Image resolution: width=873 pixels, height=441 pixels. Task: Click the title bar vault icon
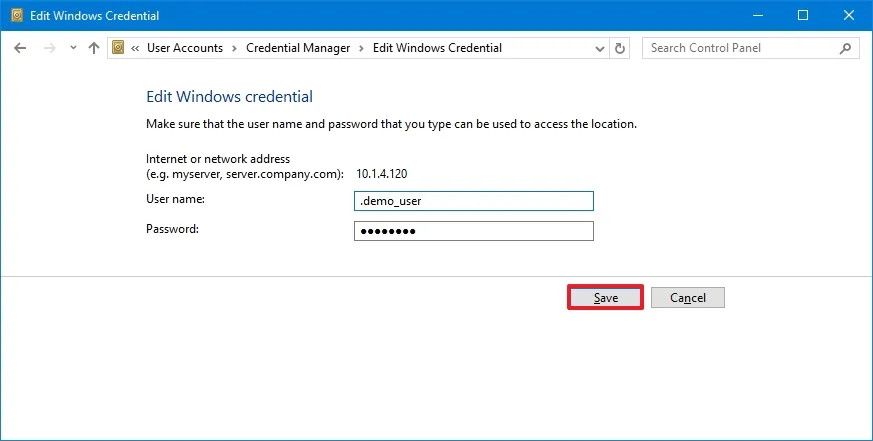click(17, 15)
